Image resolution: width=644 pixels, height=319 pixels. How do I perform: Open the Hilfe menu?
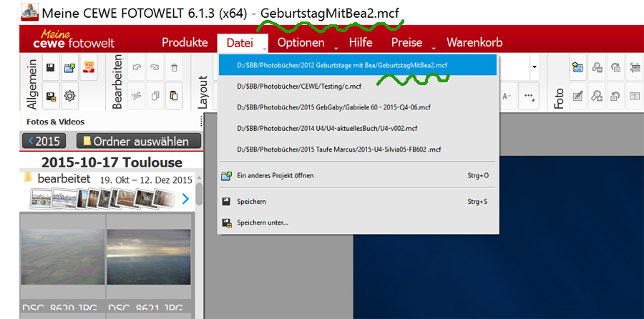tap(361, 43)
